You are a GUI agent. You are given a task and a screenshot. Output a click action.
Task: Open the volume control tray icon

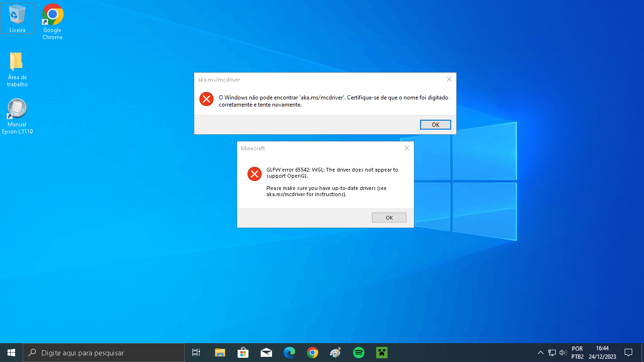click(563, 353)
